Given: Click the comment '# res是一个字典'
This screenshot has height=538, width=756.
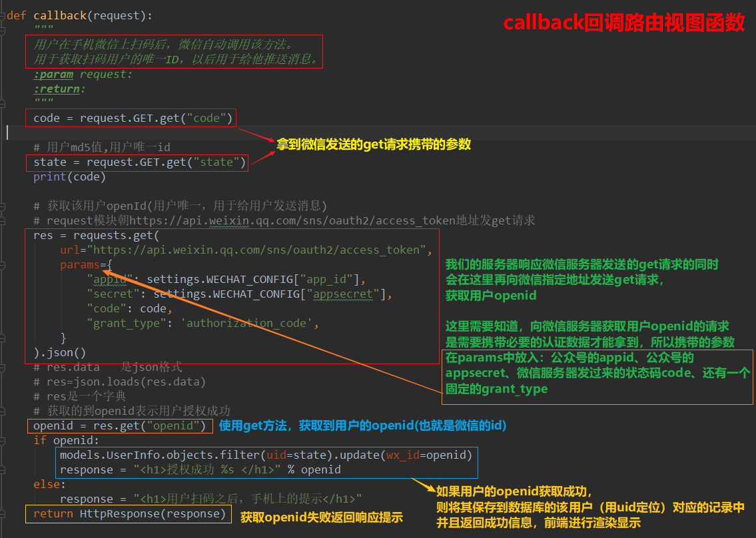Looking at the screenshot, I should tap(79, 397).
